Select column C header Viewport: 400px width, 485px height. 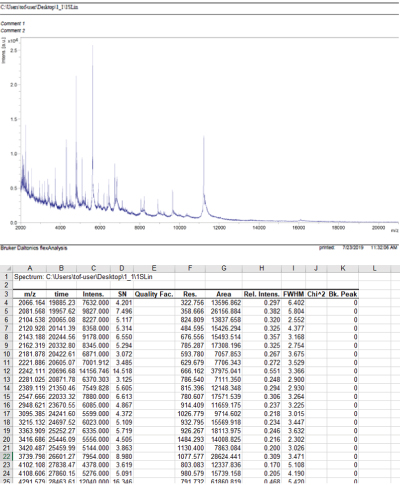pos(93,269)
